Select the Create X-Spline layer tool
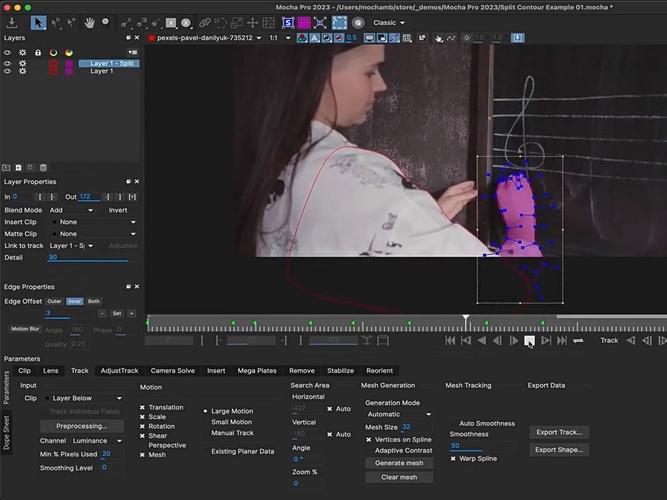 coord(126,23)
